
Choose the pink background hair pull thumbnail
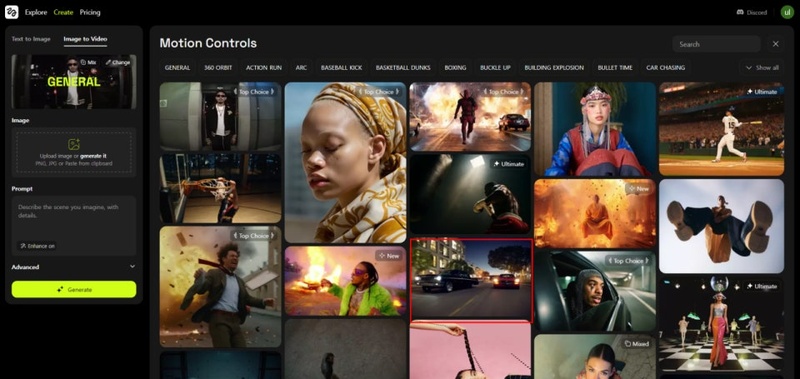[x=470, y=351]
